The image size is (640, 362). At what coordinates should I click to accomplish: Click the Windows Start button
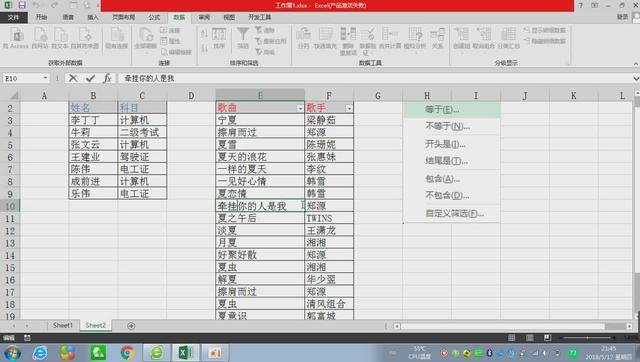(12, 353)
